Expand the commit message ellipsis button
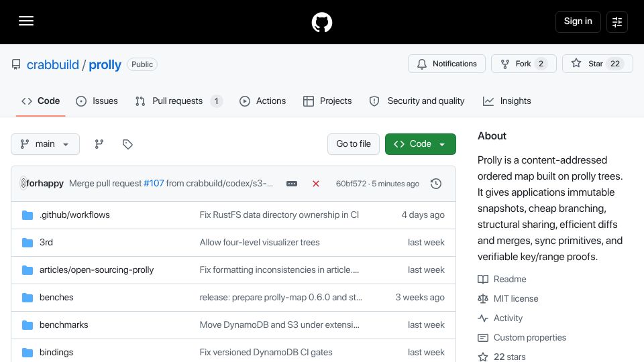The height and width of the screenshot is (362, 644). click(x=292, y=184)
